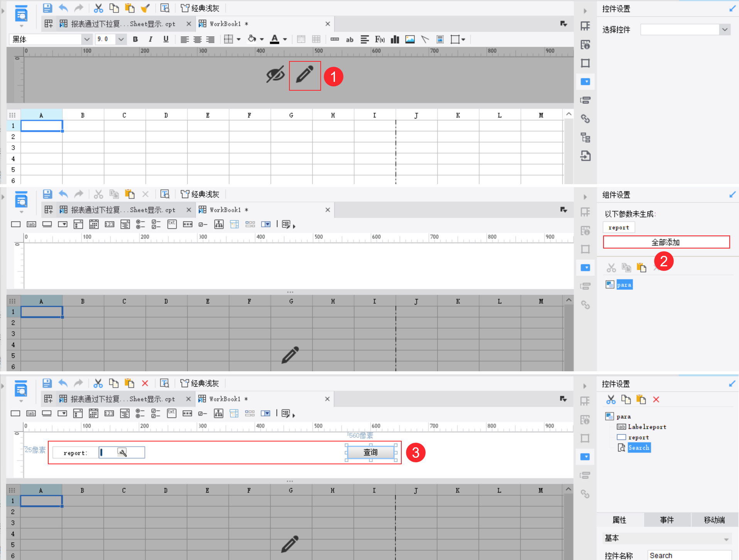Select the date widget in the middle screenshot toolbar

94,224
